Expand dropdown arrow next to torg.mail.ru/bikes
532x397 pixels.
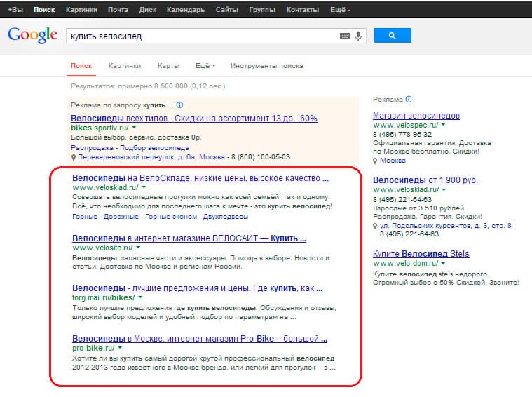pos(140,297)
